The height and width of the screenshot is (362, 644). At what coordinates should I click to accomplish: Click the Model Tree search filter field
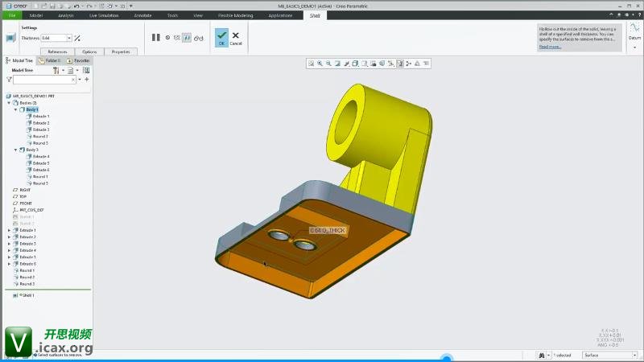pyautogui.click(x=44, y=80)
